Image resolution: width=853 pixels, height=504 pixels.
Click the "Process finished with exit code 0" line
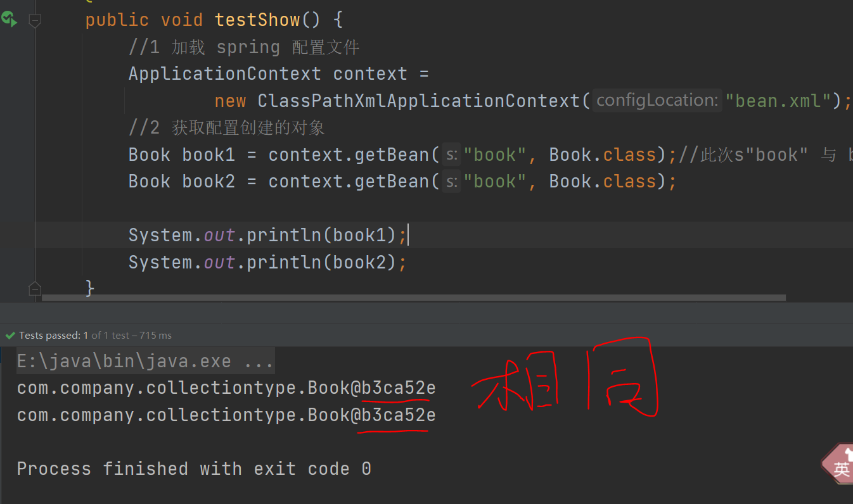(194, 469)
